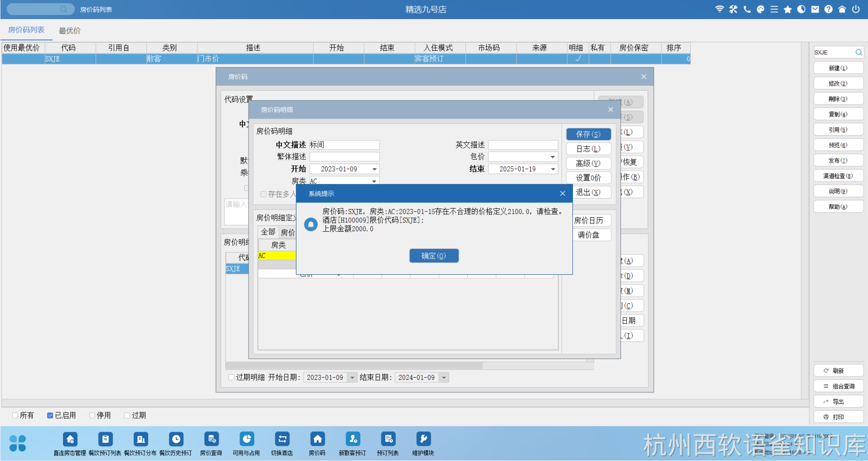The image size is (868, 461).
Task: Click the star favorites icon in top bar
Action: pos(788,9)
